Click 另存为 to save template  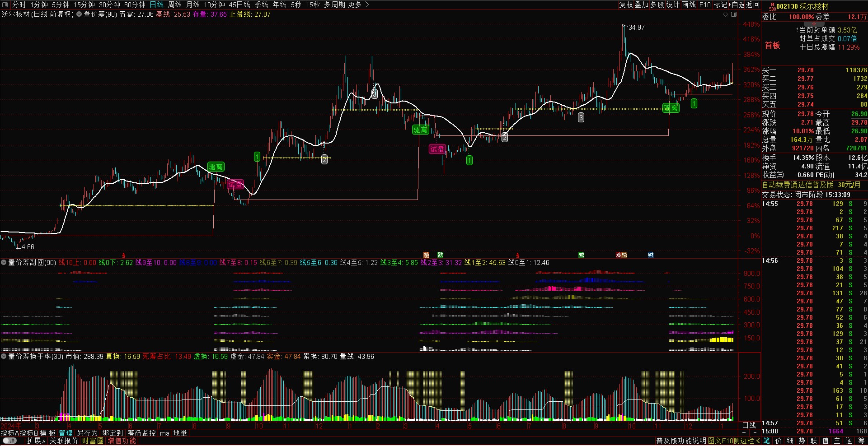pyautogui.click(x=87, y=433)
